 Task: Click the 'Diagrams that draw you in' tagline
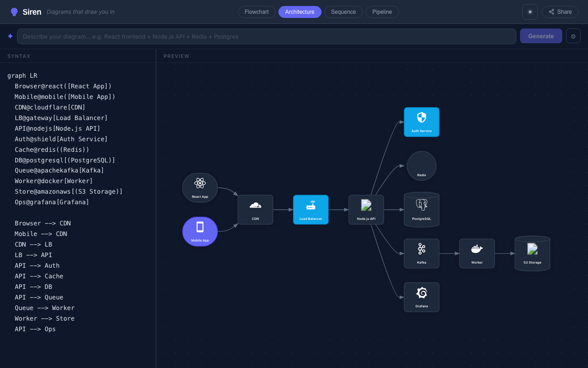(80, 12)
